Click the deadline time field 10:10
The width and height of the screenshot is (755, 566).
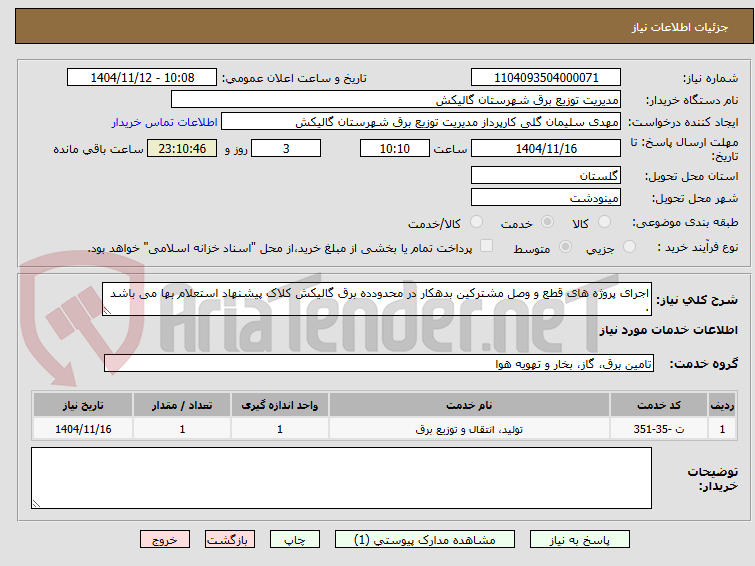(x=395, y=148)
